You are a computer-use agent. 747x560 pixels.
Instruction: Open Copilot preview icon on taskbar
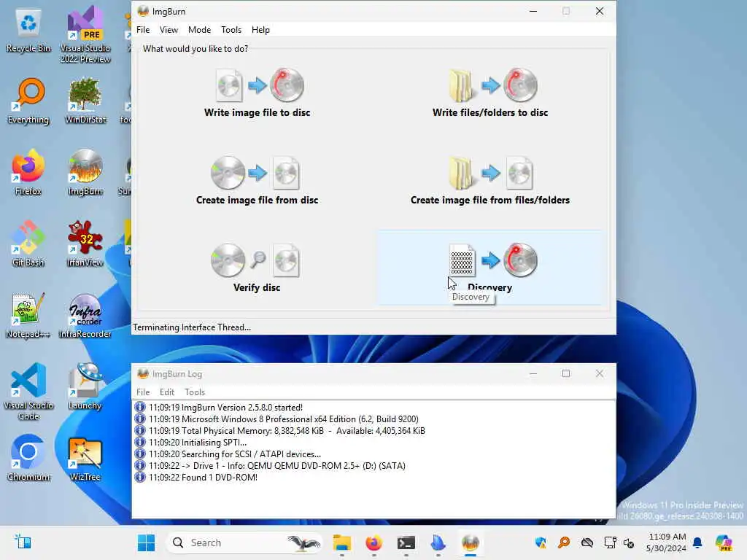[x=724, y=542]
